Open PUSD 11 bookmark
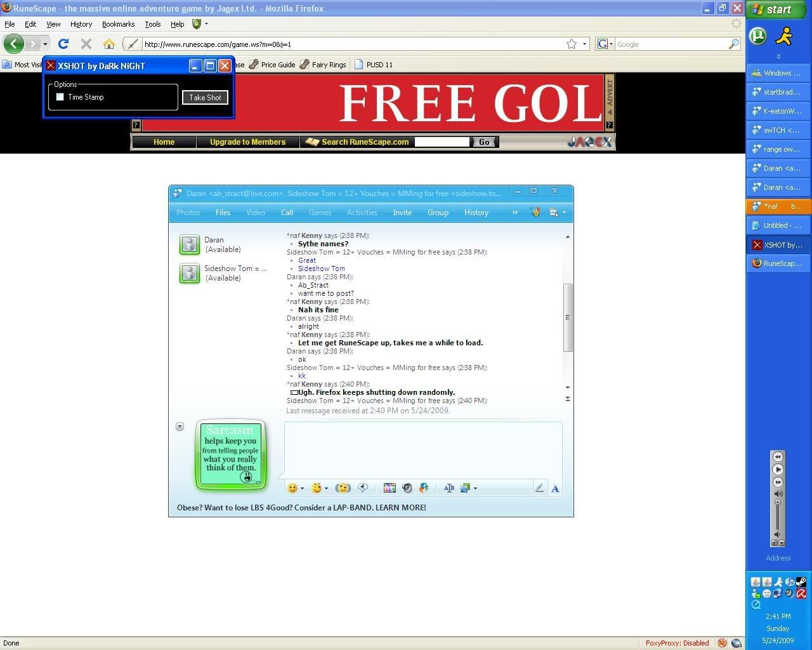 click(374, 65)
